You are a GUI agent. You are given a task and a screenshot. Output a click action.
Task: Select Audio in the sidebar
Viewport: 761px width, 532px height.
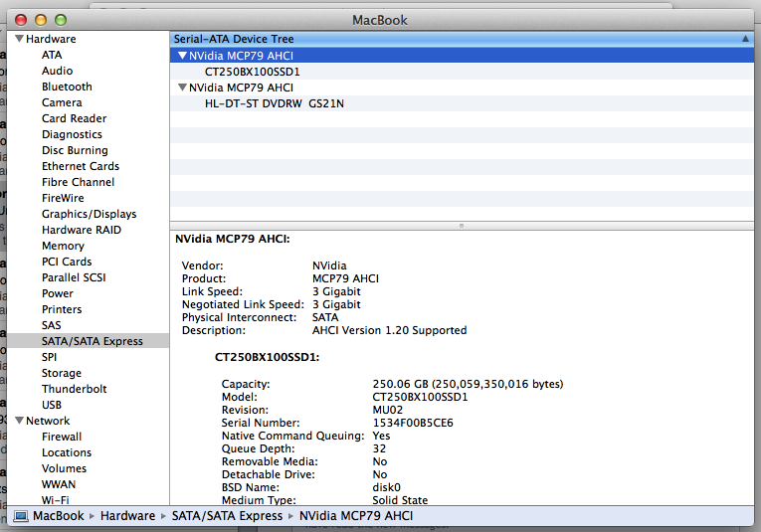click(x=57, y=71)
